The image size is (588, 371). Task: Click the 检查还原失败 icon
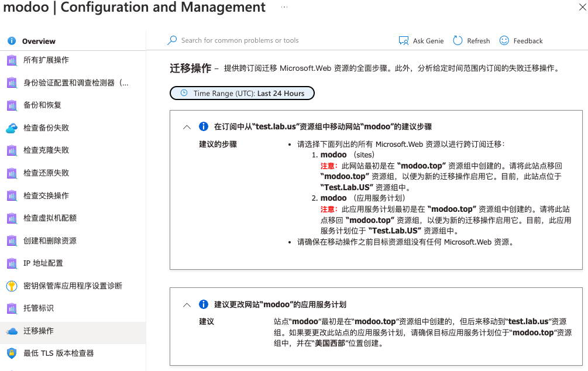12,173
